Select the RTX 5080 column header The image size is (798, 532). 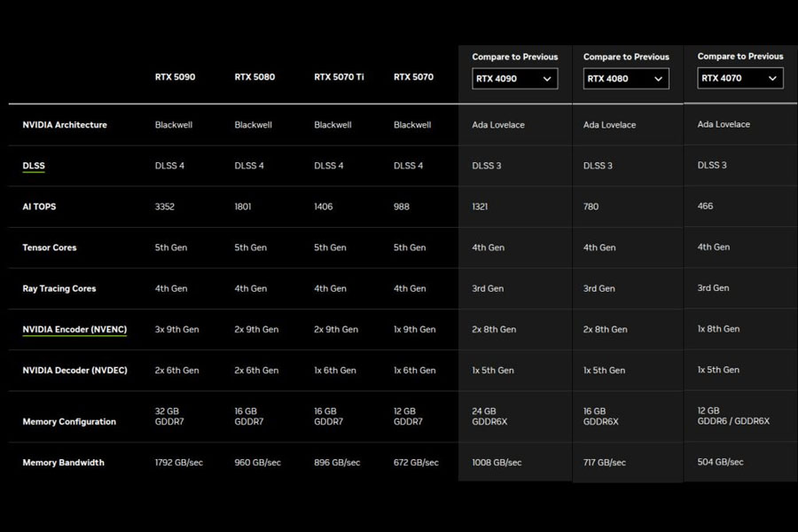pyautogui.click(x=254, y=77)
